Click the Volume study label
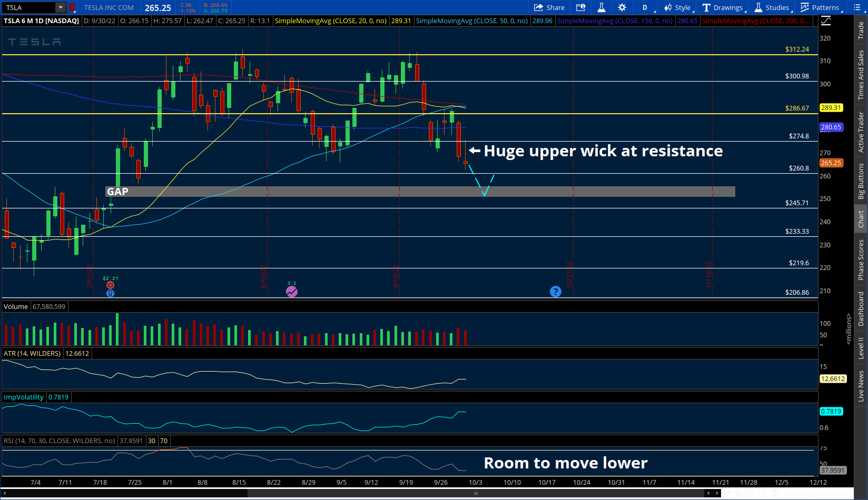This screenshot has height=500, width=868. [x=16, y=306]
